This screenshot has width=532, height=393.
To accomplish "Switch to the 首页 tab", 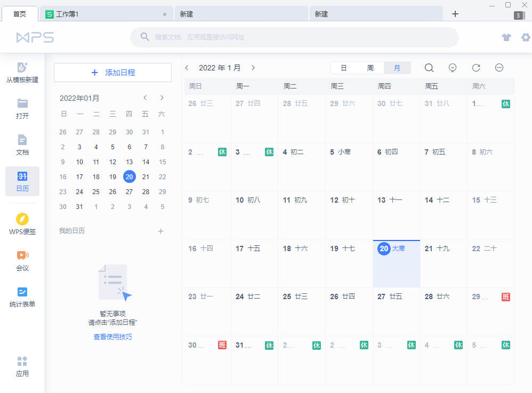I will click(x=20, y=13).
